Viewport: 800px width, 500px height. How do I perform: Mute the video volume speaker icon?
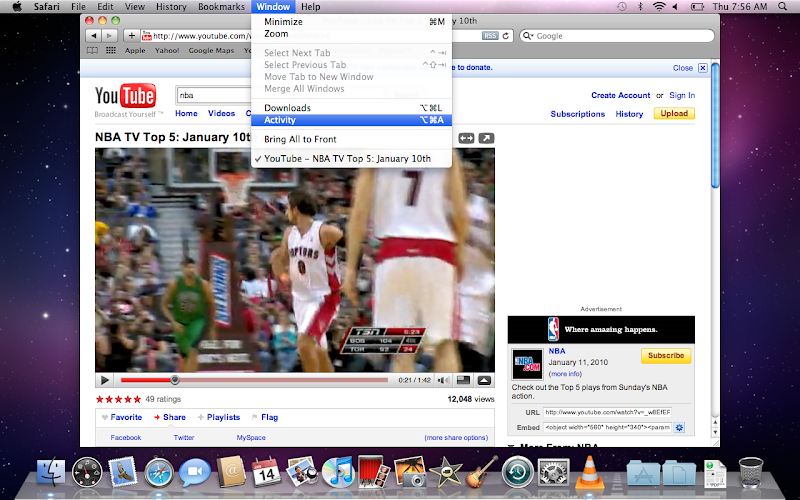click(x=444, y=380)
